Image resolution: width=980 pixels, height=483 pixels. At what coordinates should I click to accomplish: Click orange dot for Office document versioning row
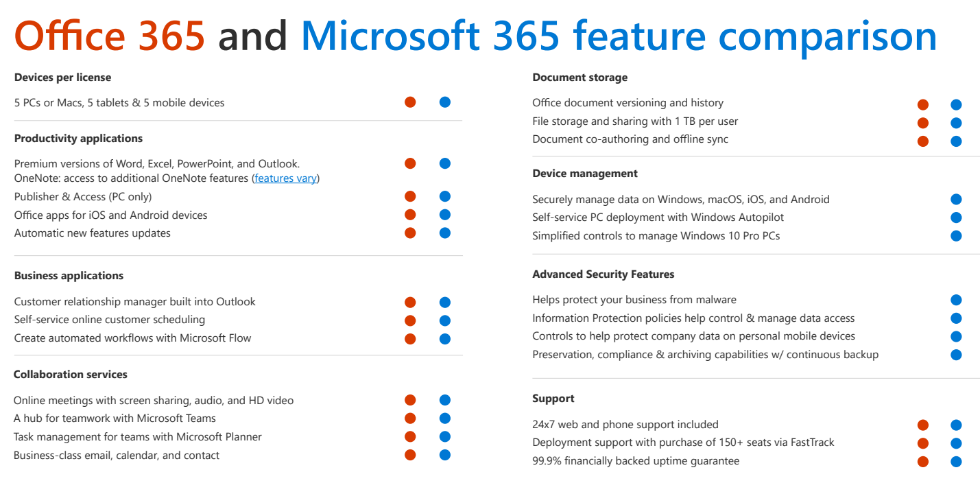coord(923,105)
